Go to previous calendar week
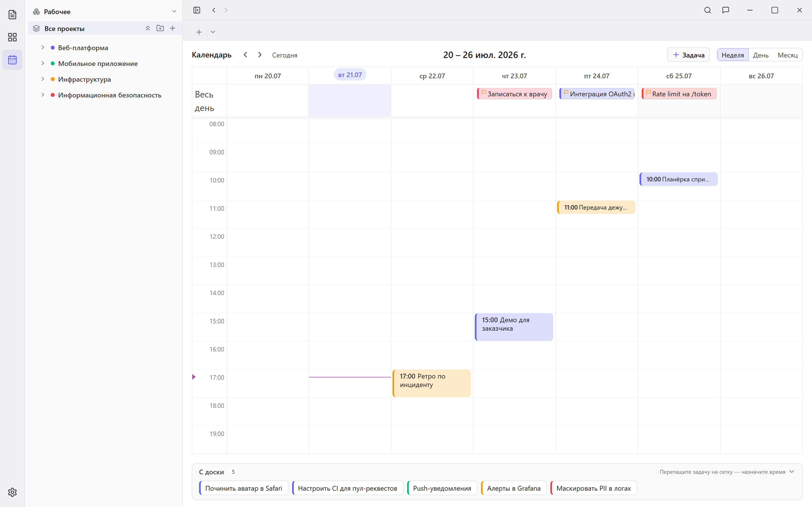The width and height of the screenshot is (812, 507). [x=246, y=55]
